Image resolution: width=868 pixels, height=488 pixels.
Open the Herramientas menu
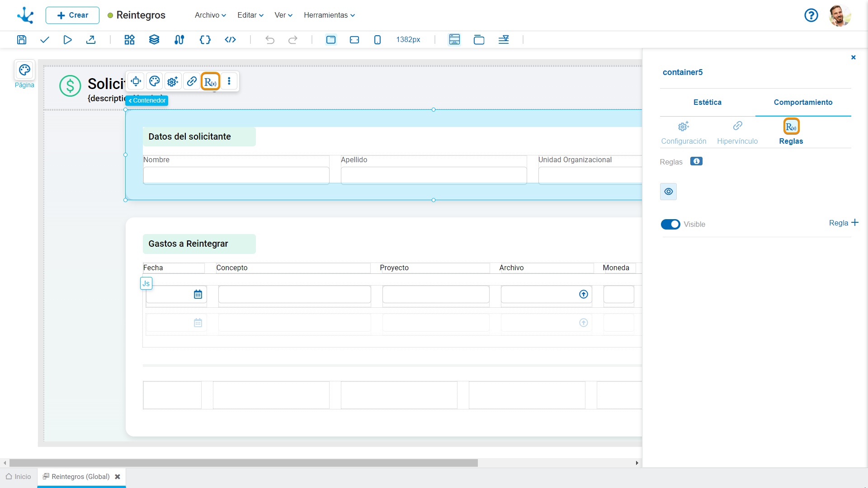pos(329,15)
